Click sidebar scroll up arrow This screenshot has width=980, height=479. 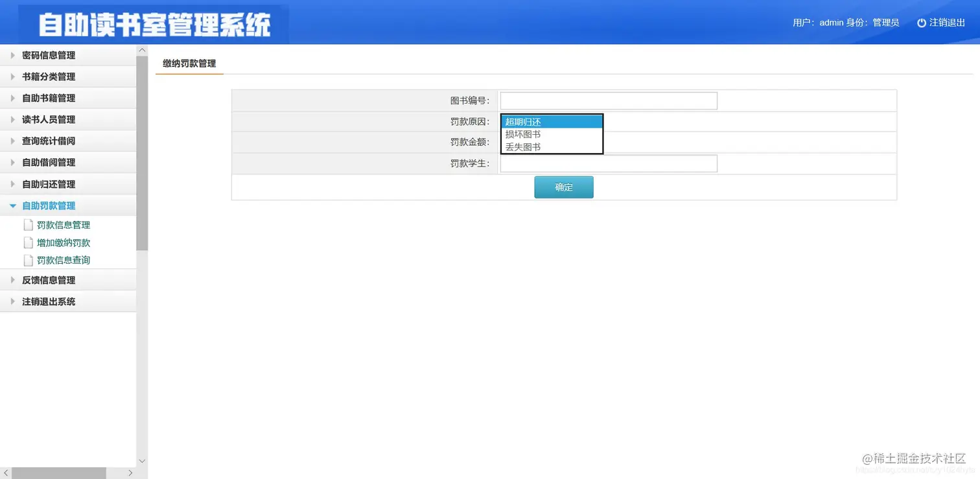142,50
